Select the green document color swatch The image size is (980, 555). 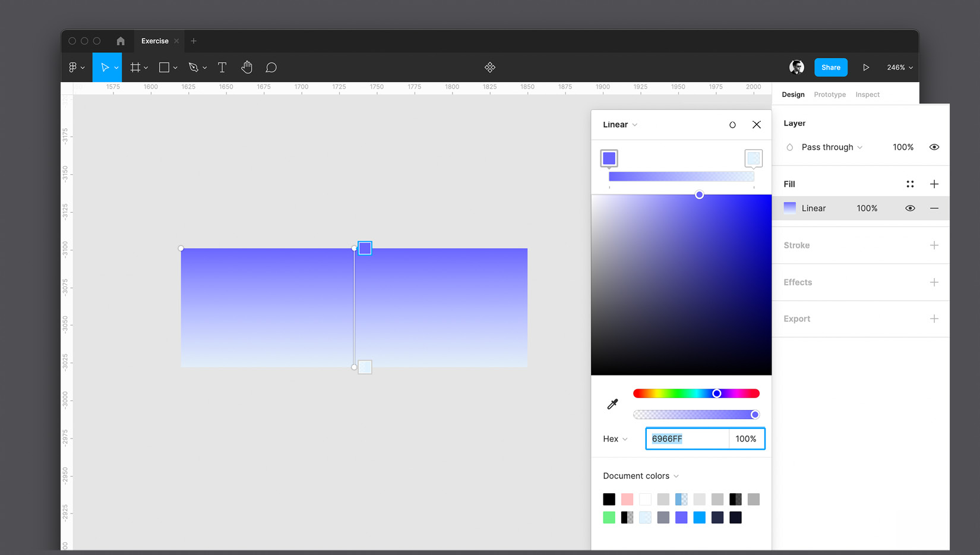click(609, 518)
